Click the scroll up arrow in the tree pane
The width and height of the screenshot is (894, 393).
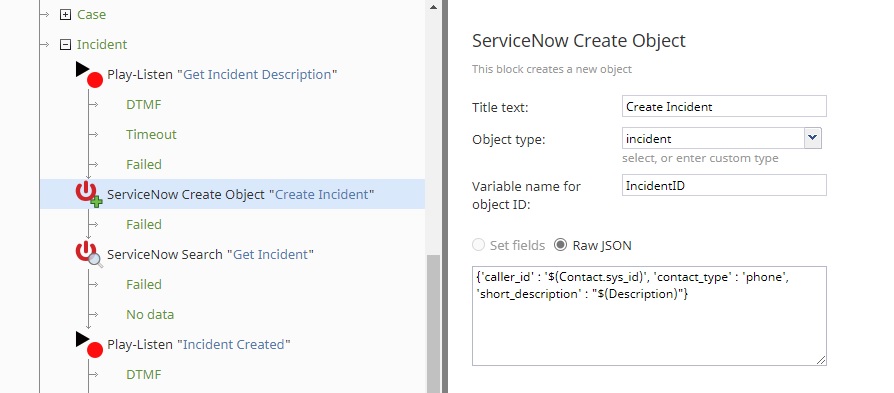click(x=433, y=7)
